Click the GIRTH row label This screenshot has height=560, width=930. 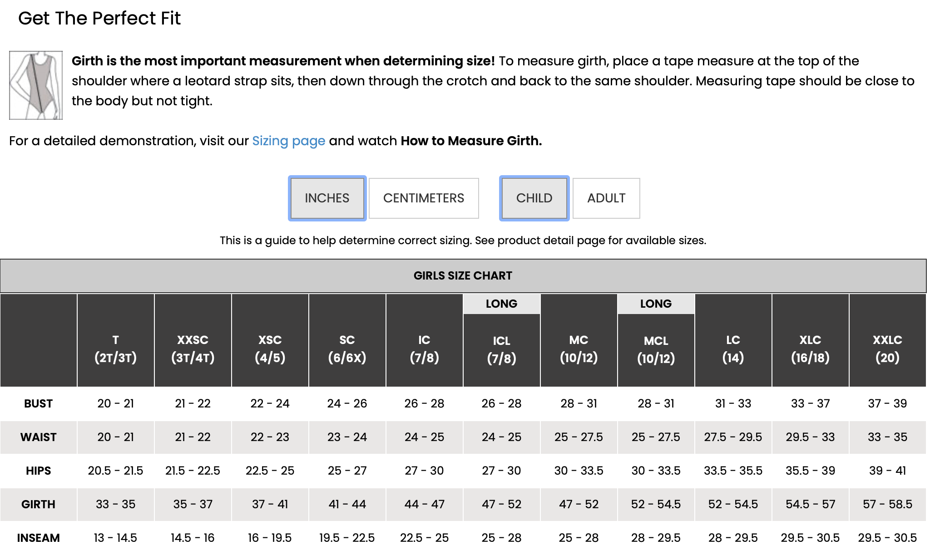39,504
